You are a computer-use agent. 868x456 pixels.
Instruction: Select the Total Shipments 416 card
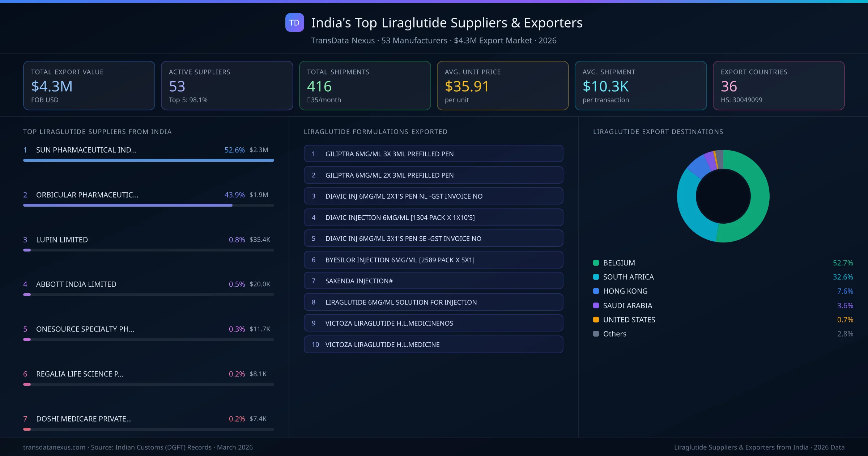coord(365,85)
